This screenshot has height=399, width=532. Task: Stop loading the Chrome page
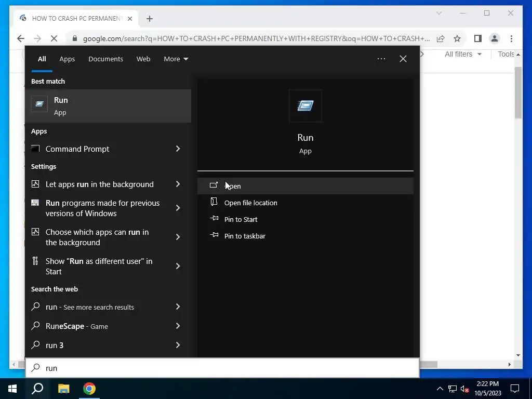(54, 38)
